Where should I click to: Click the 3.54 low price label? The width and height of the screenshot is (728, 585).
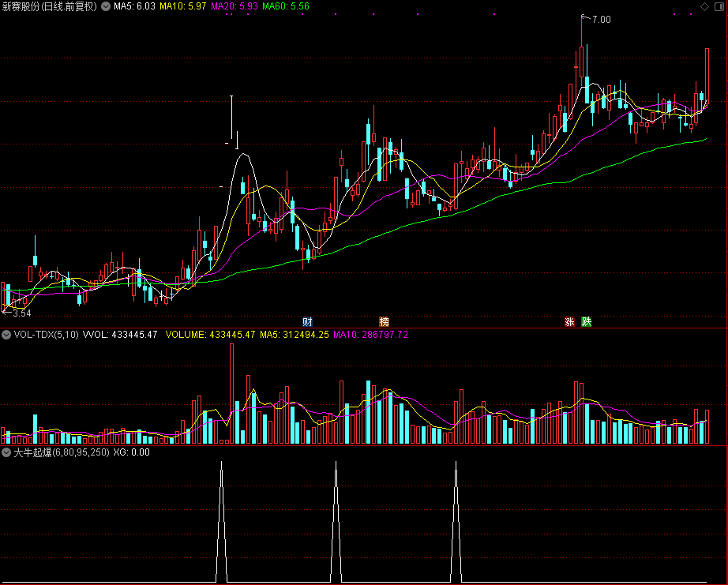pyautogui.click(x=22, y=313)
